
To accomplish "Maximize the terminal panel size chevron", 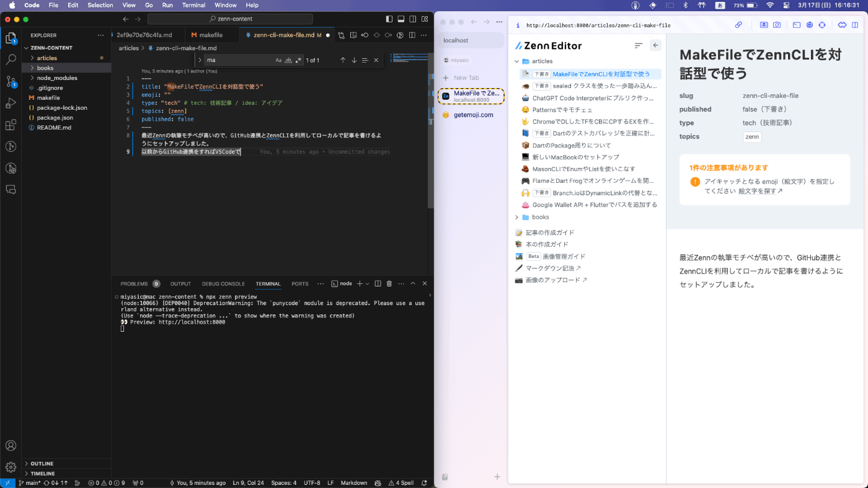I will 413,283.
